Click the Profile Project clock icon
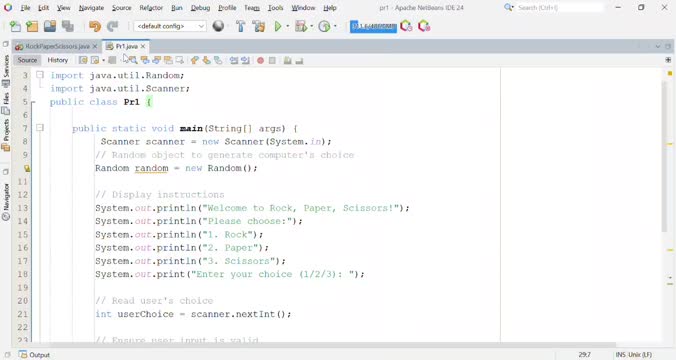 click(324, 26)
